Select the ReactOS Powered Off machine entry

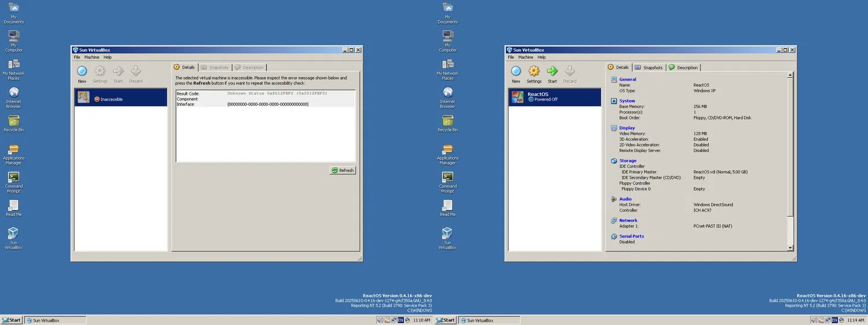[555, 97]
